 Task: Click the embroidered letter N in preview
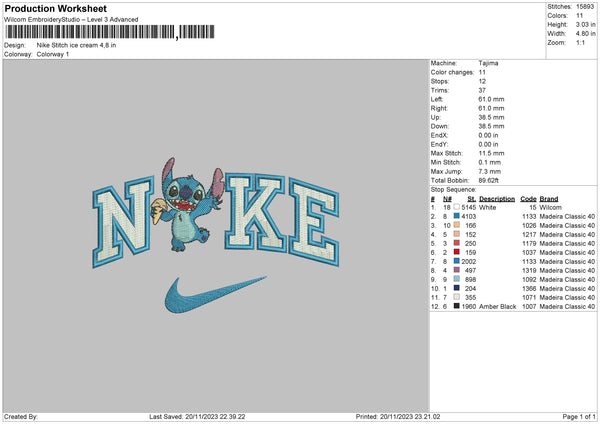tap(123, 222)
